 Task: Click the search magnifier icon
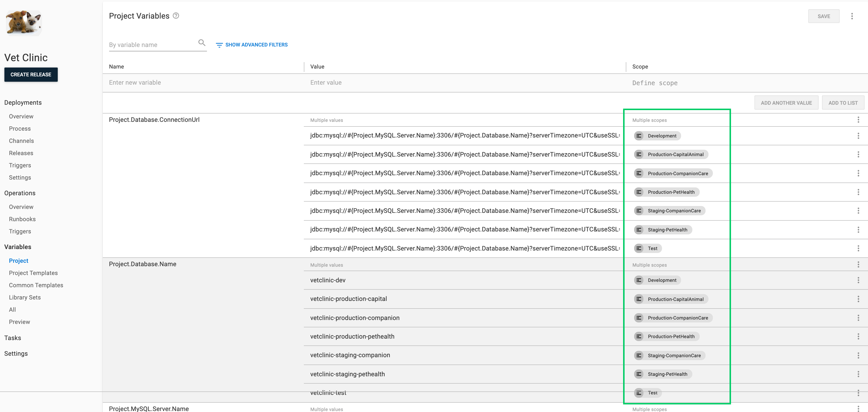[202, 43]
